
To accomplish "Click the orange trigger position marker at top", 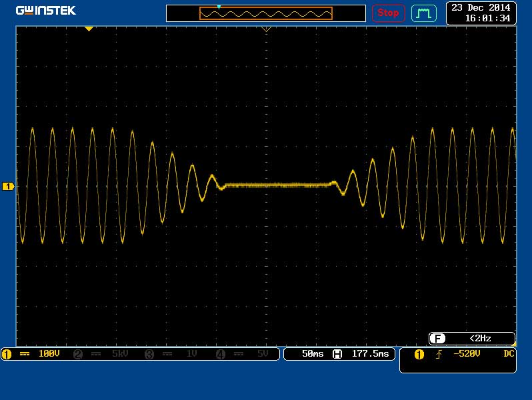I will click(89, 29).
